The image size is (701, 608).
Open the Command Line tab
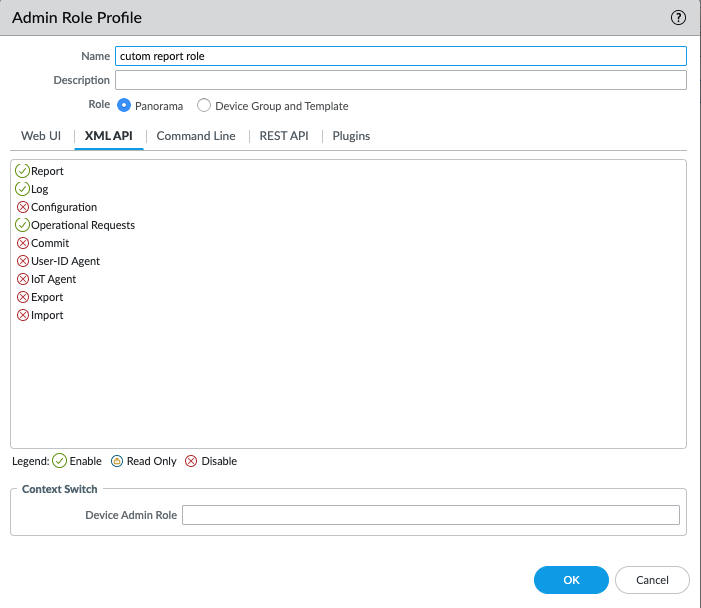pyautogui.click(x=196, y=136)
